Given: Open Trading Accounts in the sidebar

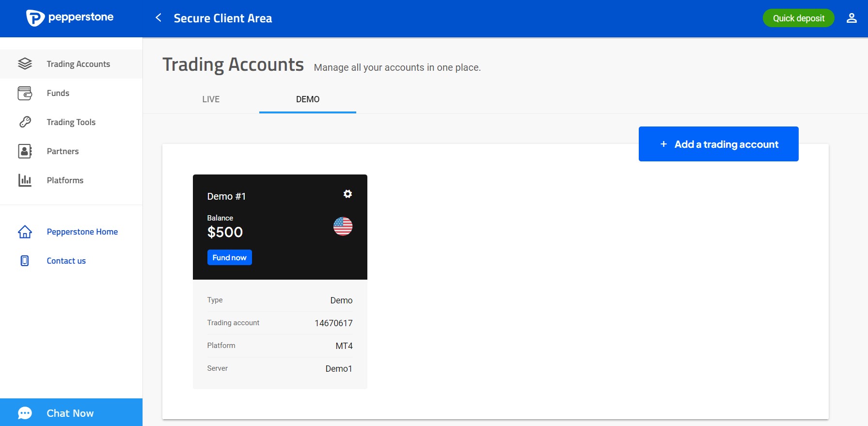Looking at the screenshot, I should coord(78,64).
